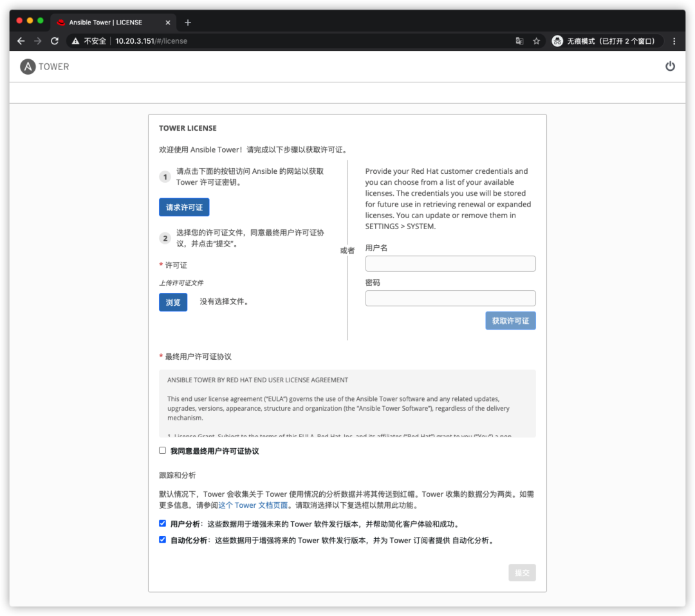
Task: Disable the 用户分析 checkbox
Action: pos(162,523)
